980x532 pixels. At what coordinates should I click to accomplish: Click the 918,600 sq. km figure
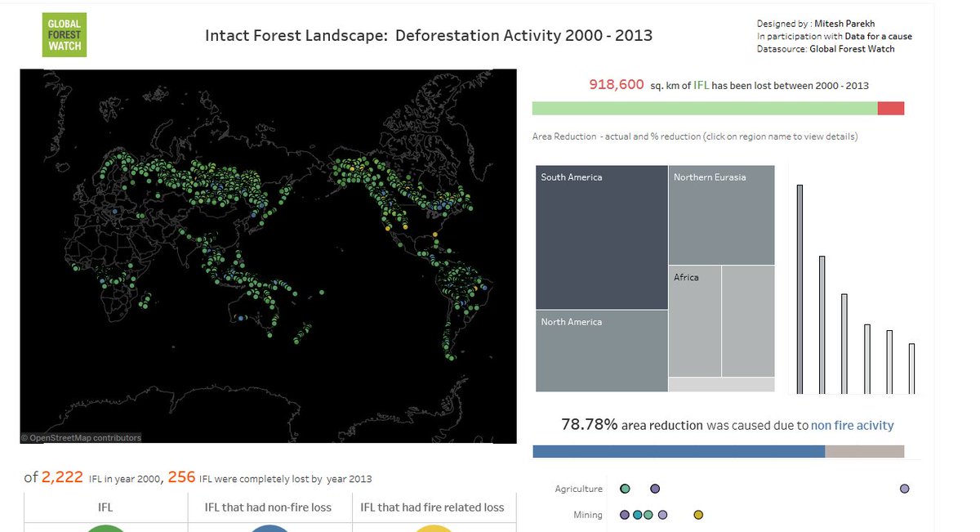click(617, 84)
